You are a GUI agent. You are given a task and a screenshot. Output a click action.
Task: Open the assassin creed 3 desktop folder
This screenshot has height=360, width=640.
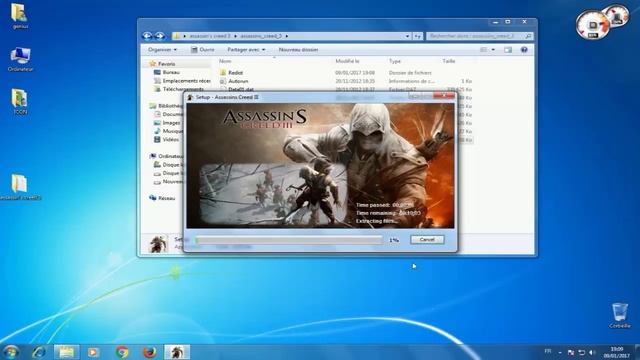(20, 187)
